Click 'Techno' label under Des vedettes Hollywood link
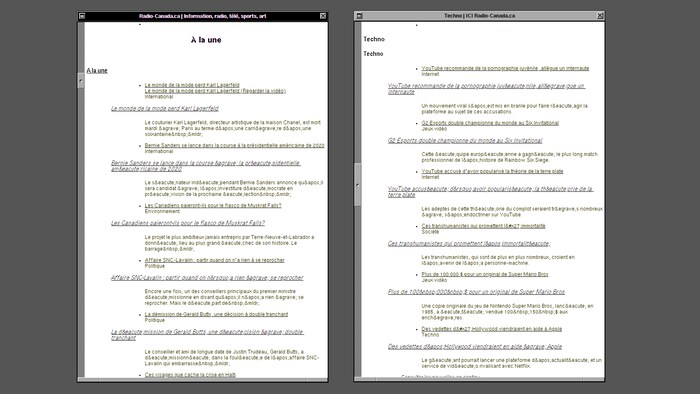 pyautogui.click(x=430, y=335)
